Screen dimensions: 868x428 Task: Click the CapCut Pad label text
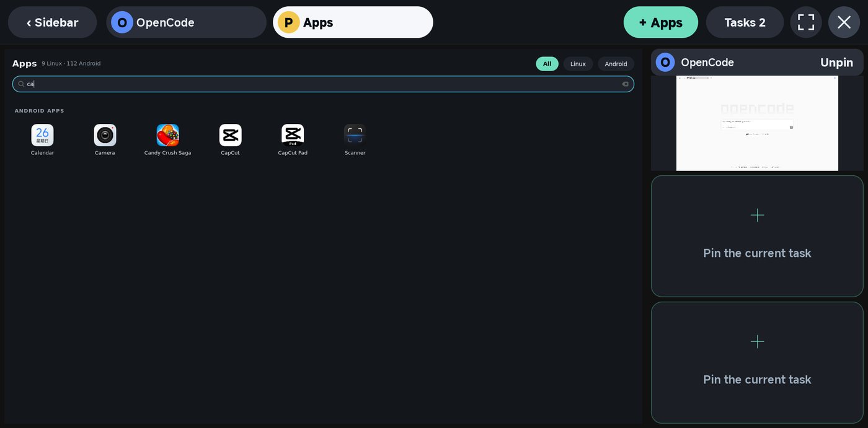coord(293,153)
